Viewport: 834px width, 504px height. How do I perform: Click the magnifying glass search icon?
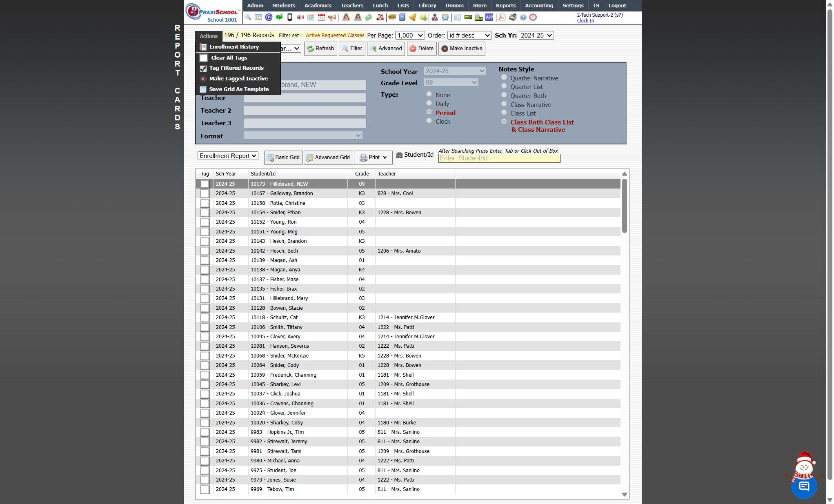pos(248,17)
